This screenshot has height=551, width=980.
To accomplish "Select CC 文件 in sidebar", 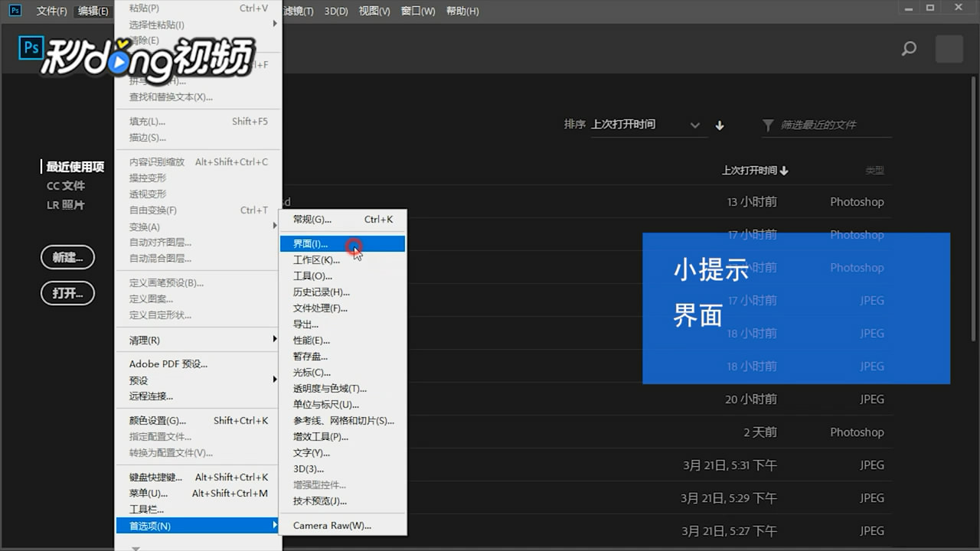I will tap(66, 186).
